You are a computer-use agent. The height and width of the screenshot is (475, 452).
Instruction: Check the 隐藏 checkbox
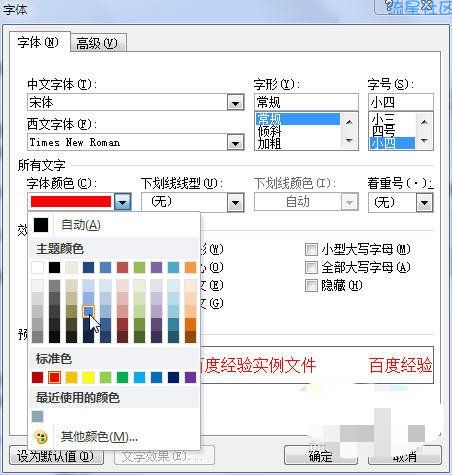(312, 285)
